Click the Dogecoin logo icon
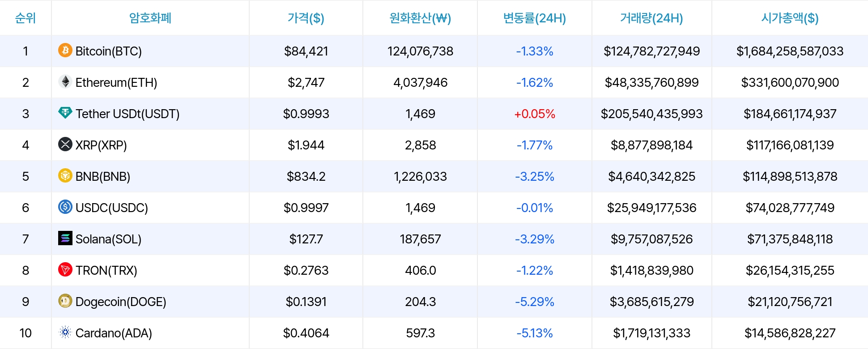 (x=65, y=301)
